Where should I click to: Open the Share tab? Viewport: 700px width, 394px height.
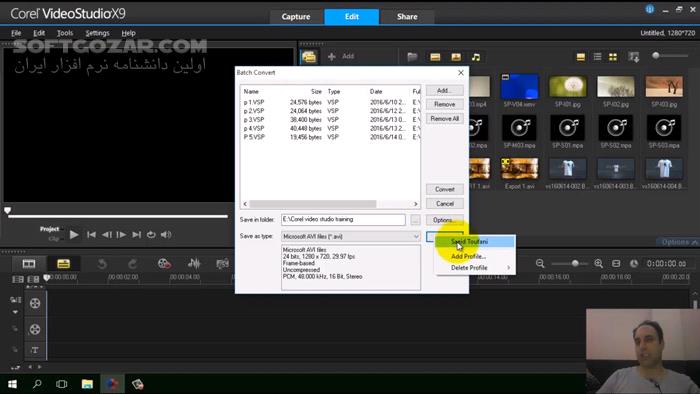pos(407,17)
